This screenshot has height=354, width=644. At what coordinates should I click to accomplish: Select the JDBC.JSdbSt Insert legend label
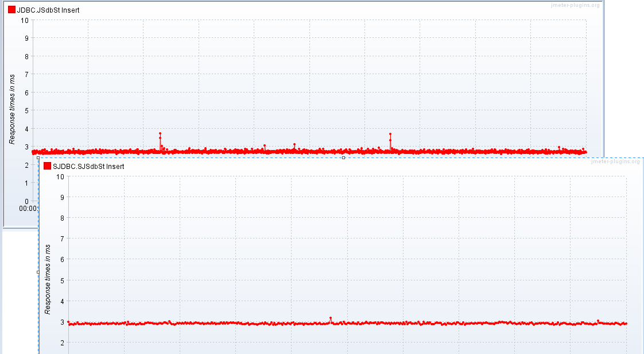click(x=48, y=10)
